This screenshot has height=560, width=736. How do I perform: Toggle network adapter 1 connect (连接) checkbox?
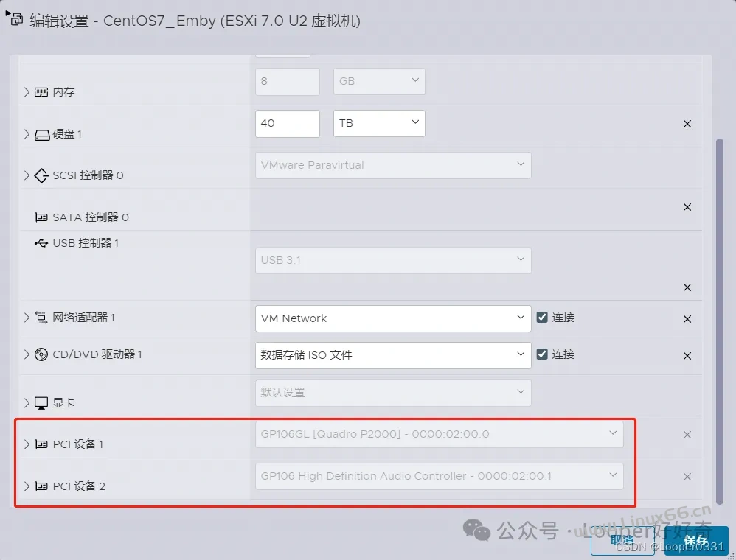pyautogui.click(x=542, y=318)
